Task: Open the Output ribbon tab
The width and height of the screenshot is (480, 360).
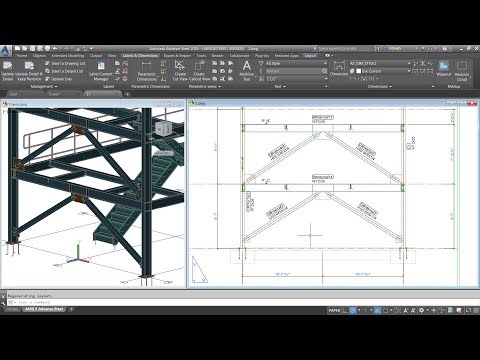Action: [96, 56]
